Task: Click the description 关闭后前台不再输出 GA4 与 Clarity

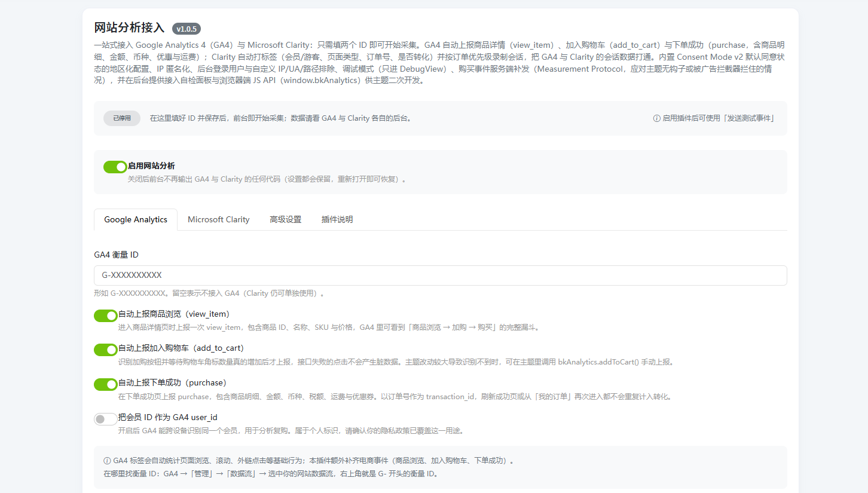Action: 267,179
